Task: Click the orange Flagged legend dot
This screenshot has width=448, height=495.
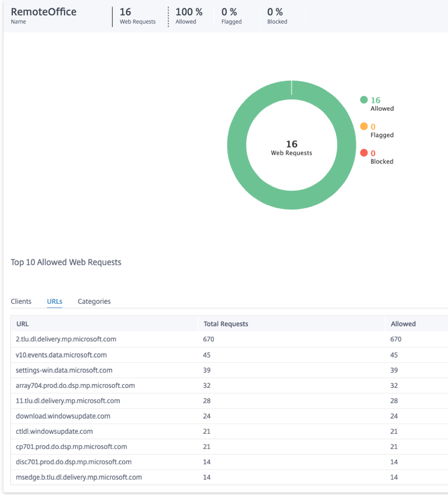Action: tap(364, 126)
